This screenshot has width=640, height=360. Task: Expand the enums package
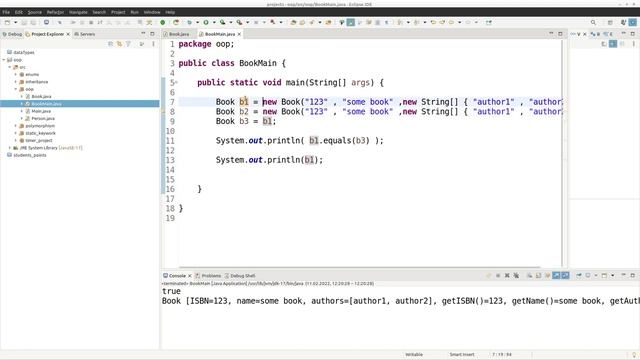tap(16, 75)
